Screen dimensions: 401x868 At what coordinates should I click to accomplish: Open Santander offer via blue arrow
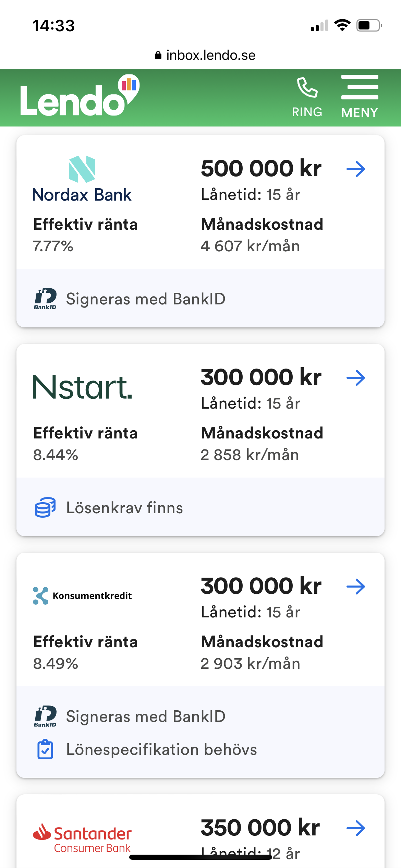point(356,828)
